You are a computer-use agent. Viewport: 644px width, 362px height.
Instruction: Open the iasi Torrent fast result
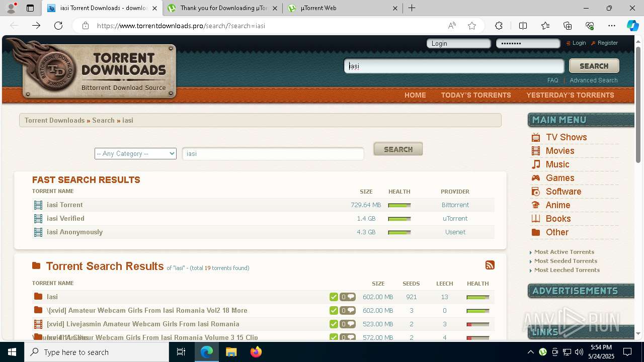tap(65, 205)
